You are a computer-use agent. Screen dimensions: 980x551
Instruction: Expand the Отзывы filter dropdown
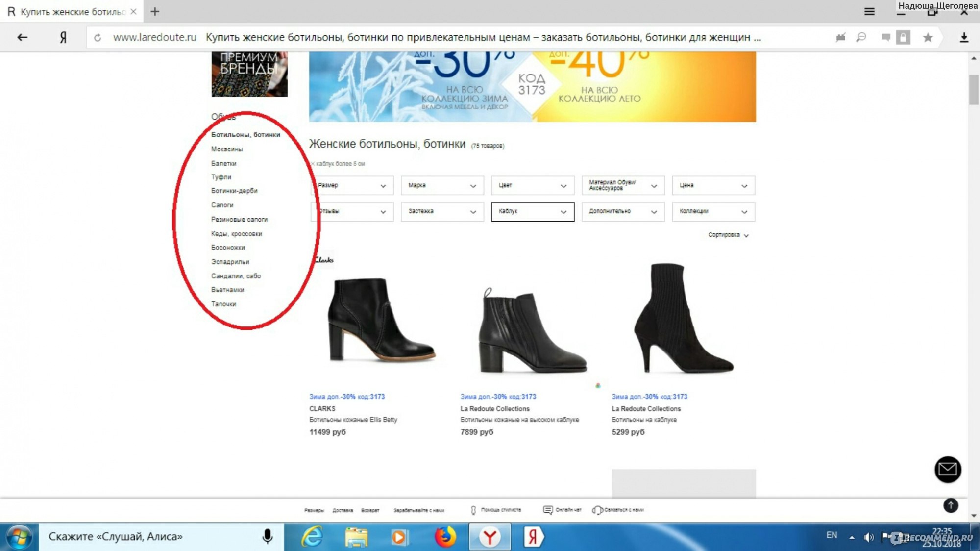pyautogui.click(x=352, y=211)
